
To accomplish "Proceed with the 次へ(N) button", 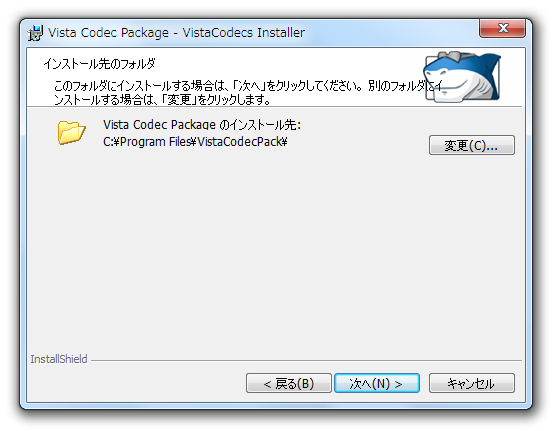I will (377, 383).
